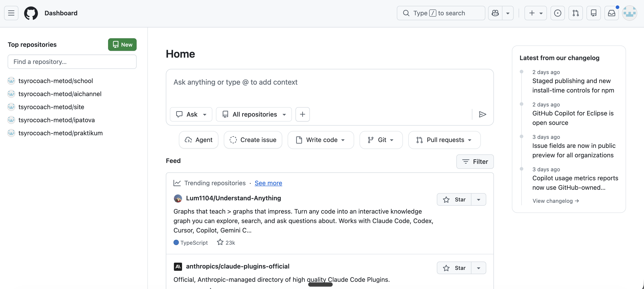
Task: Click the send arrow icon
Action: [x=482, y=114]
